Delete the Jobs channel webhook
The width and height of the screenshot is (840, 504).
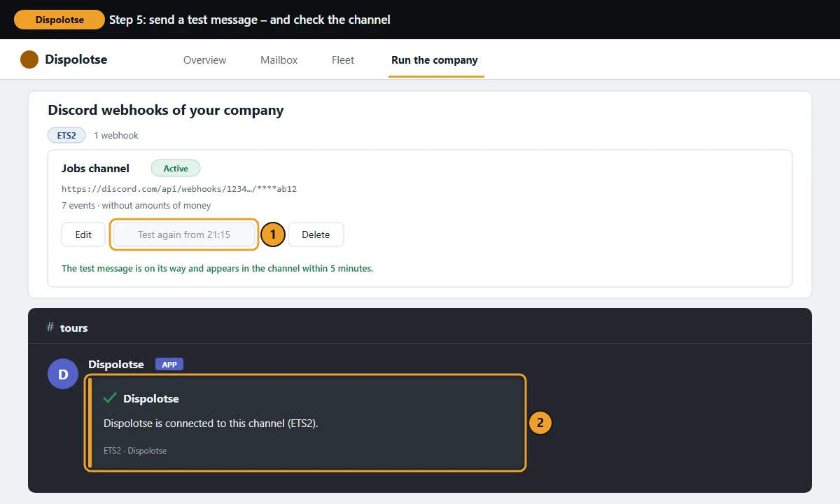pos(316,234)
